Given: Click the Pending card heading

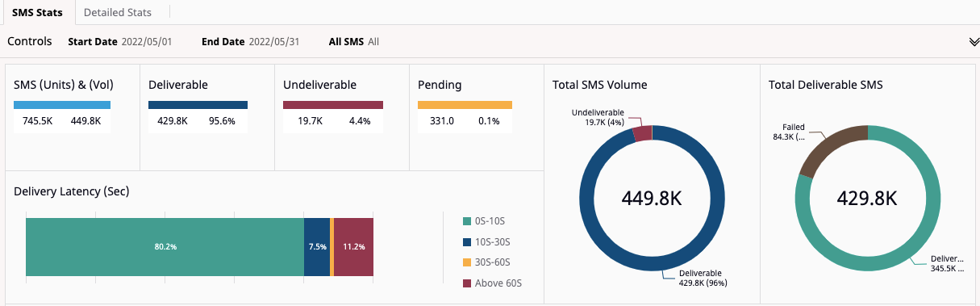Looking at the screenshot, I should tap(440, 85).
